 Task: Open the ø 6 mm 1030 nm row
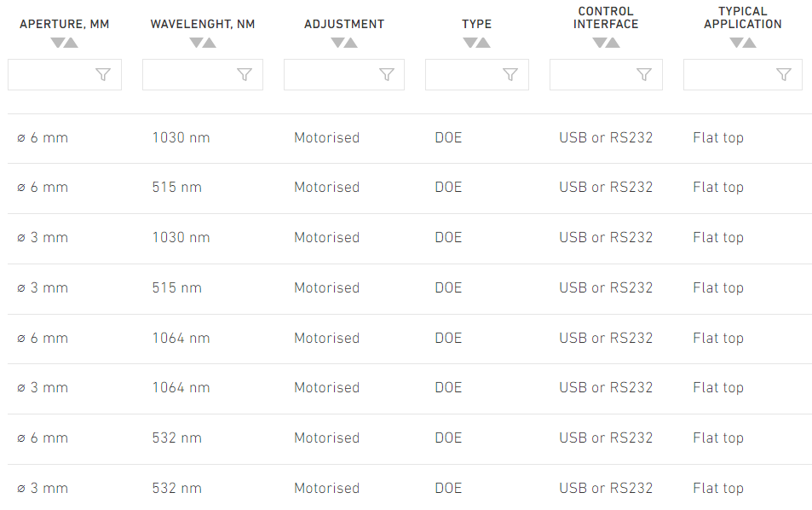point(410,138)
